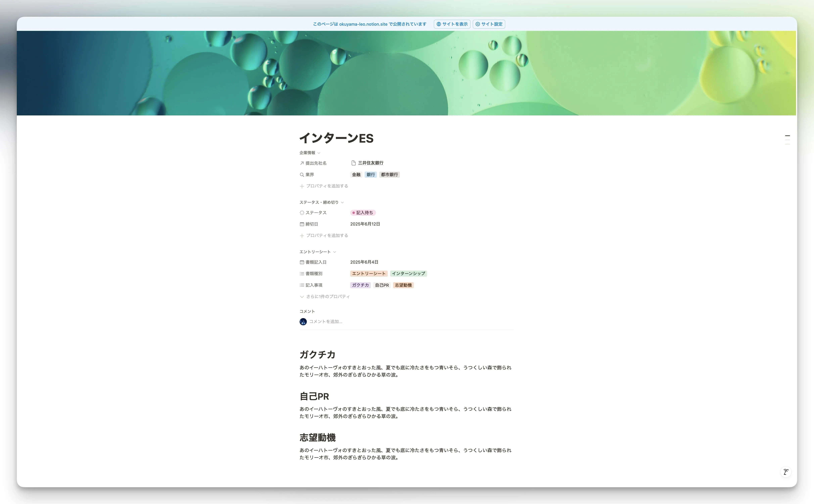Collapse the エントリーシート section header
Image resolution: width=814 pixels, height=504 pixels.
[335, 252]
